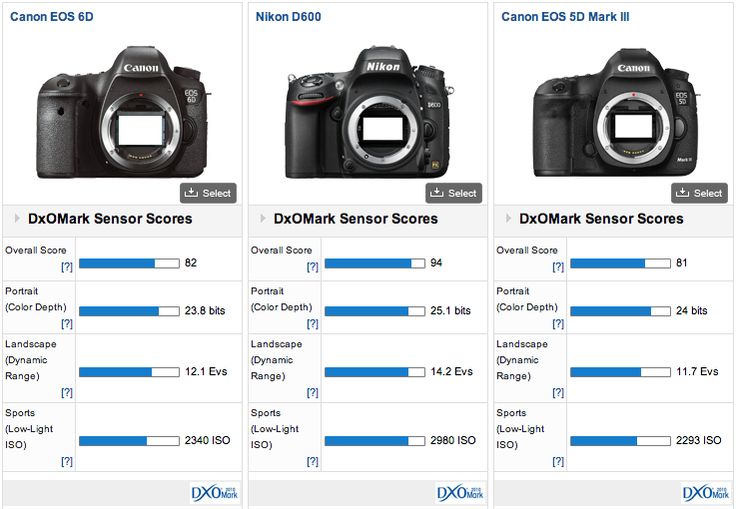Viewport: 736px width, 509px height.
Task: Select the 25.1 bits value
Action: (x=450, y=310)
